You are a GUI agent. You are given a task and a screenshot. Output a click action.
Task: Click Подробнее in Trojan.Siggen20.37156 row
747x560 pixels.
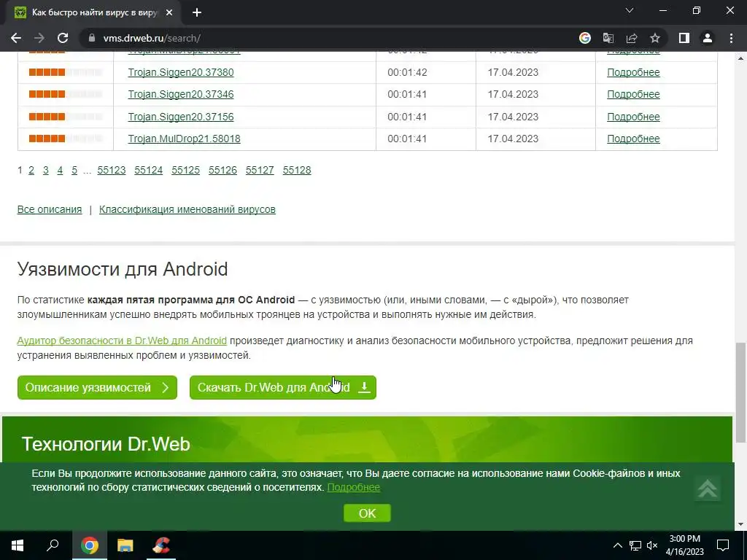tap(633, 117)
